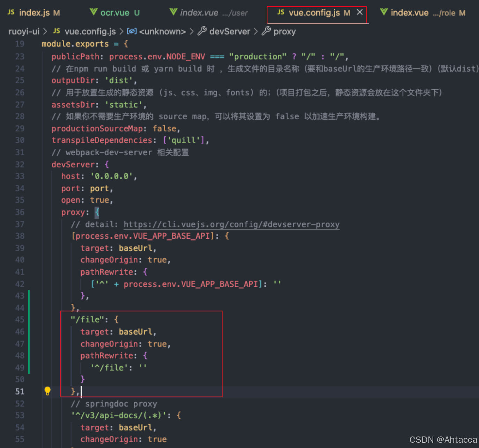
Task: Open the index.vue .../role tab
Action: click(x=423, y=13)
